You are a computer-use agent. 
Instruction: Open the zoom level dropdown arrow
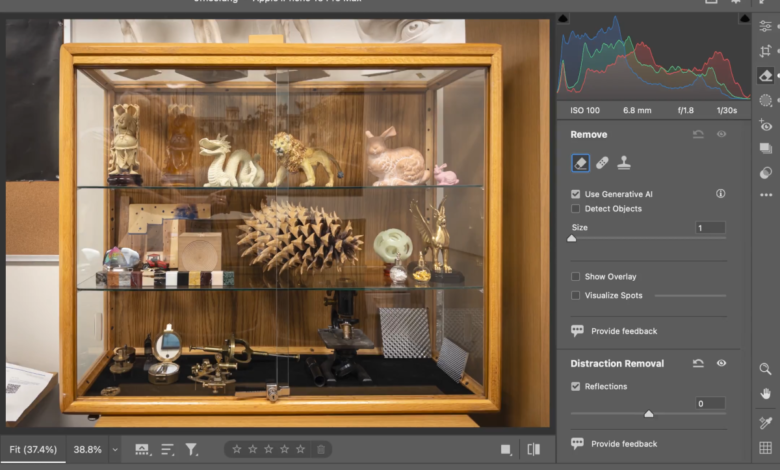click(x=115, y=450)
